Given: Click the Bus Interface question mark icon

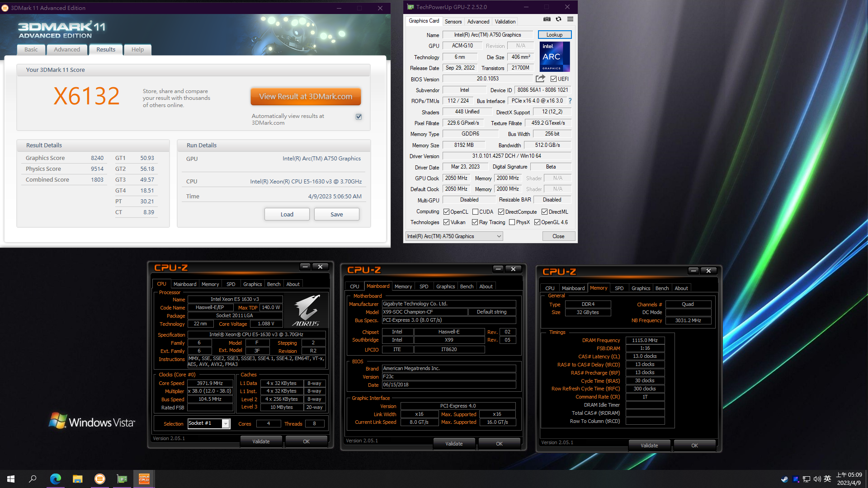Looking at the screenshot, I should point(570,101).
